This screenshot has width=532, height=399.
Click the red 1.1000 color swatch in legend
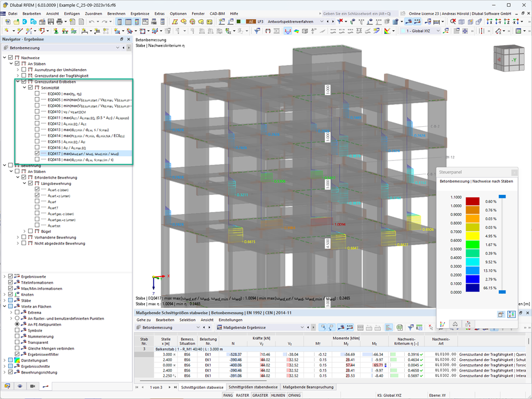tap(472, 201)
